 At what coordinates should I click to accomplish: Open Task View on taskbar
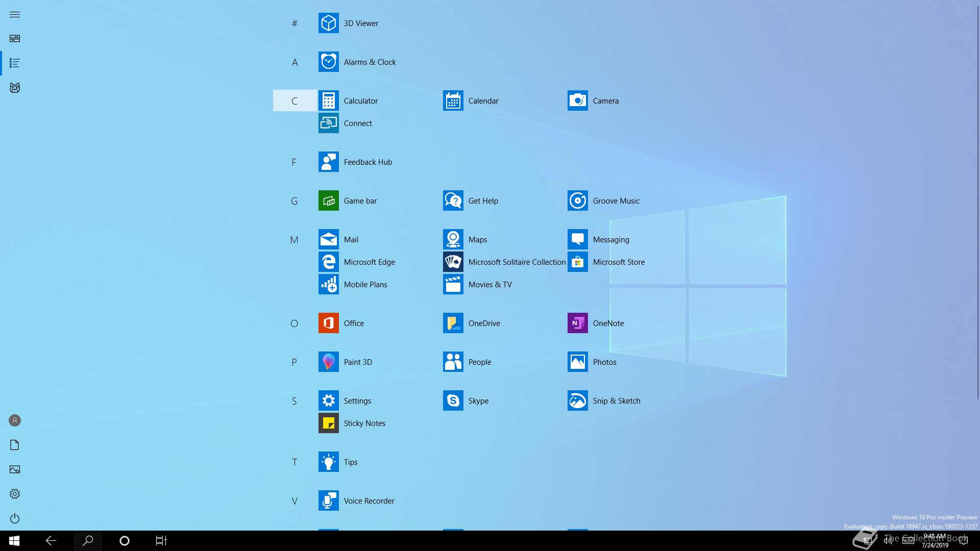(x=161, y=541)
